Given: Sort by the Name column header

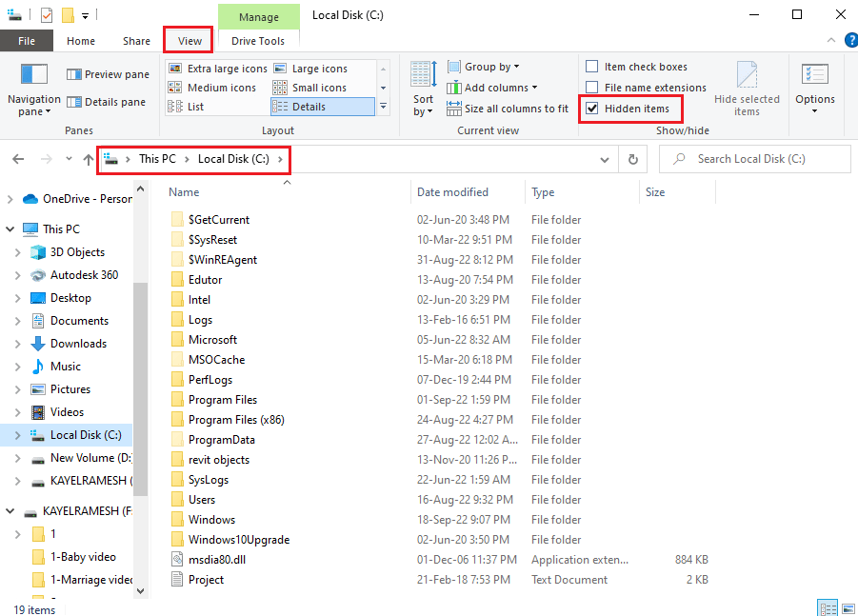Looking at the screenshot, I should pyautogui.click(x=285, y=192).
